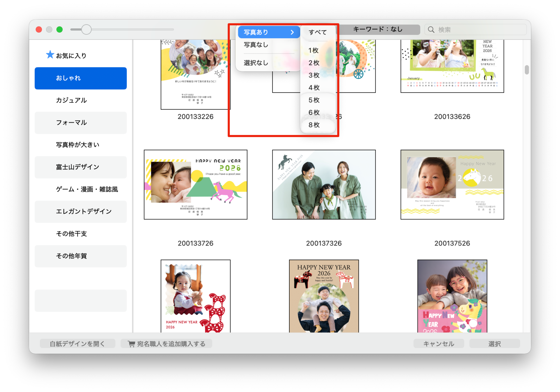Viewport: 560px width, 392px height.
Task: Click the vertical scrollbar handle
Action: [x=526, y=70]
